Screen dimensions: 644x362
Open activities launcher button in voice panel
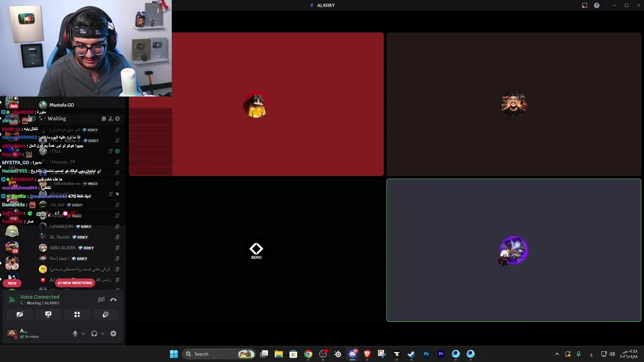click(x=77, y=314)
